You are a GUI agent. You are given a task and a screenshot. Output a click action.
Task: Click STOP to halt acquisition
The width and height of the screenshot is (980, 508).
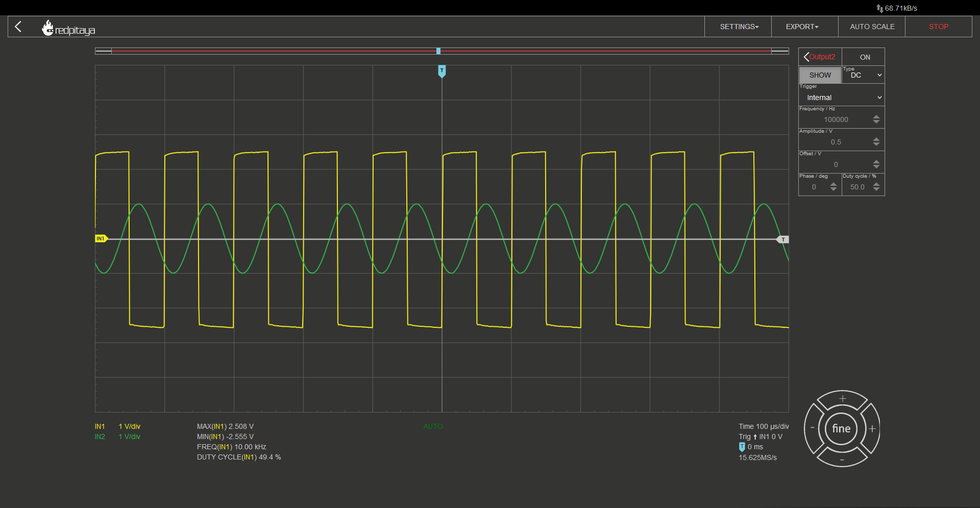click(x=939, y=27)
